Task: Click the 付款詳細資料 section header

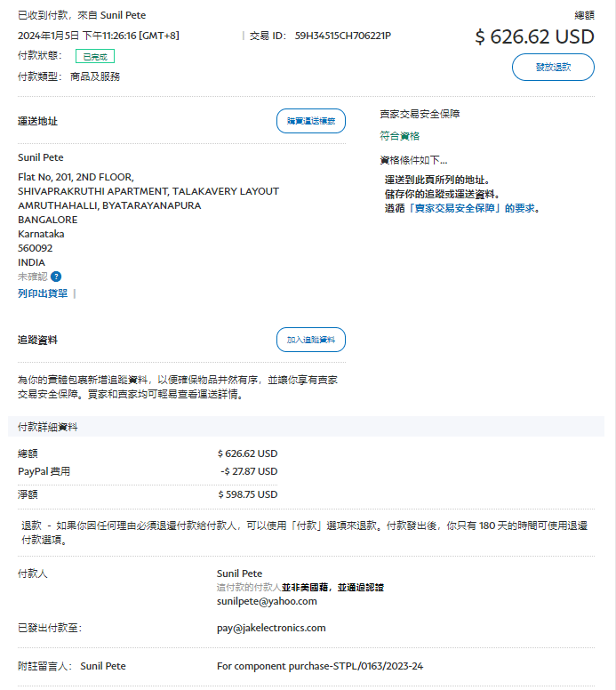Action: [48, 427]
